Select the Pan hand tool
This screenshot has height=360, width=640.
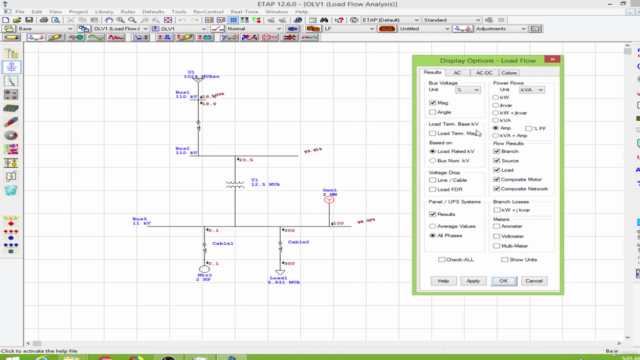tap(109, 20)
